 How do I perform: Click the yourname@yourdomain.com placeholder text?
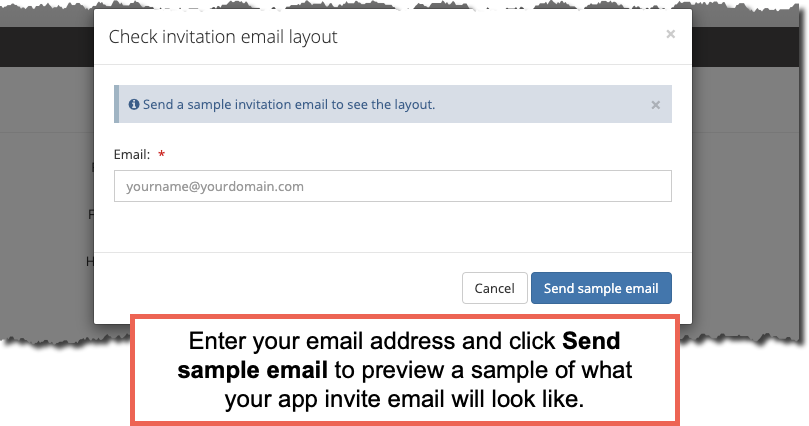215,186
